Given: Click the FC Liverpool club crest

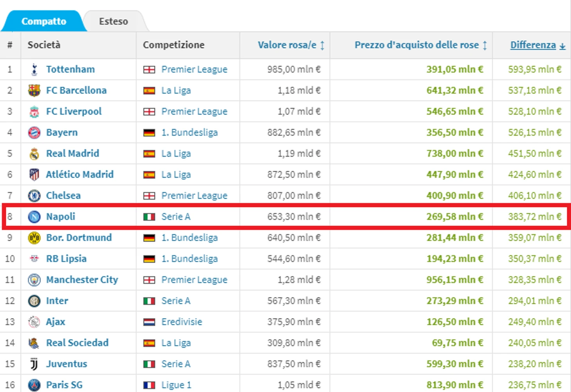Looking at the screenshot, I should coord(34,112).
